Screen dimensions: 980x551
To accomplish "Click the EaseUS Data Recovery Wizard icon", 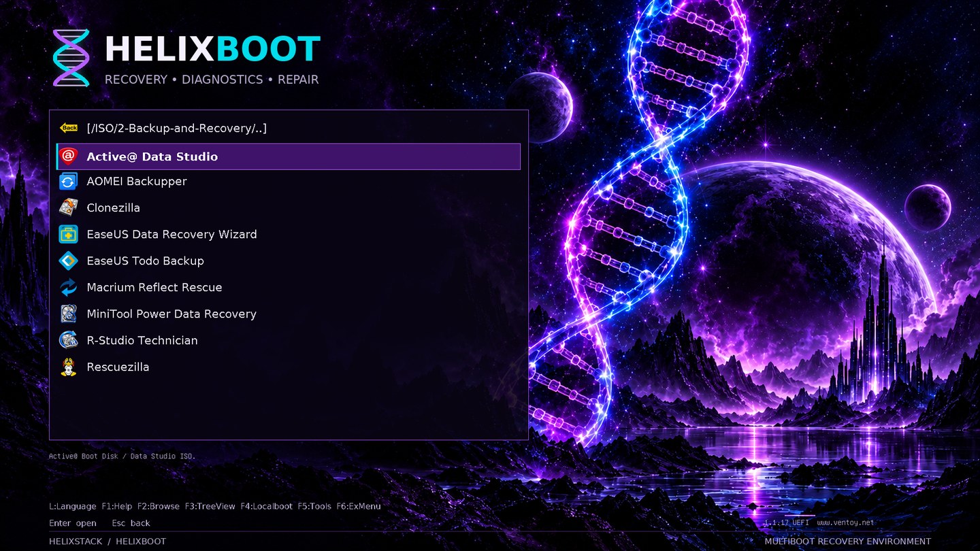I will coord(69,234).
